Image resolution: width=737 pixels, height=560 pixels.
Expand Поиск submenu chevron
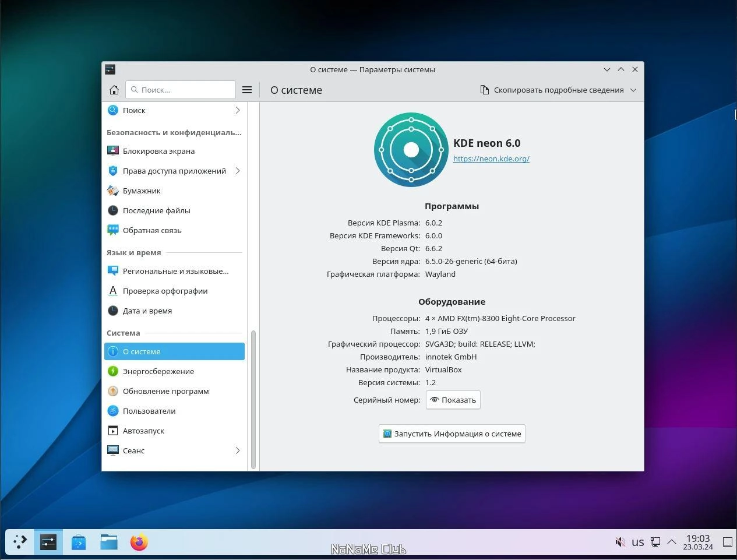(x=238, y=110)
